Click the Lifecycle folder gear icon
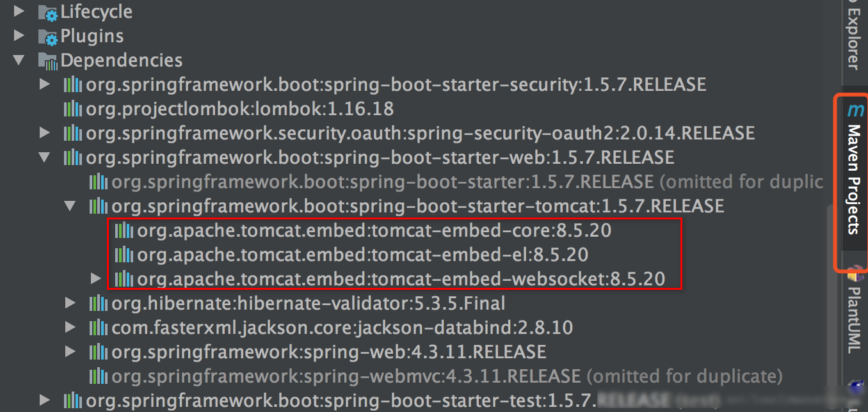This screenshot has width=868, height=412. (48, 12)
